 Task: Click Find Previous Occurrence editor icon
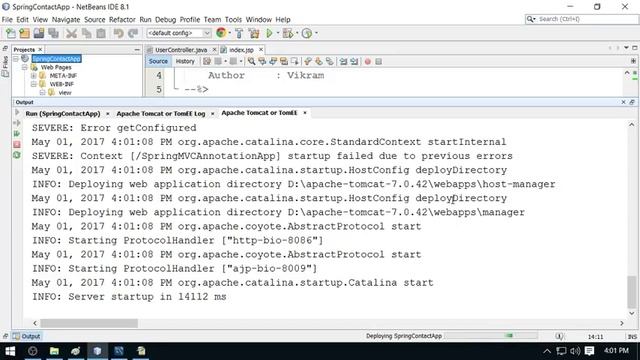pos(262,62)
